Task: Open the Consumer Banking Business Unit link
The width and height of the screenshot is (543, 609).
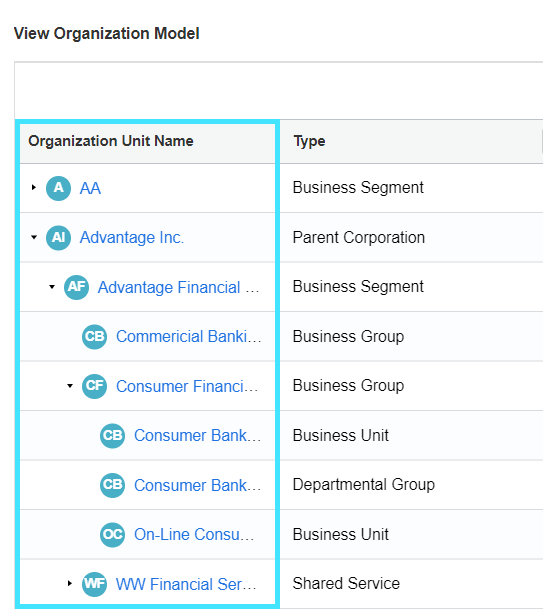Action: pos(197,435)
